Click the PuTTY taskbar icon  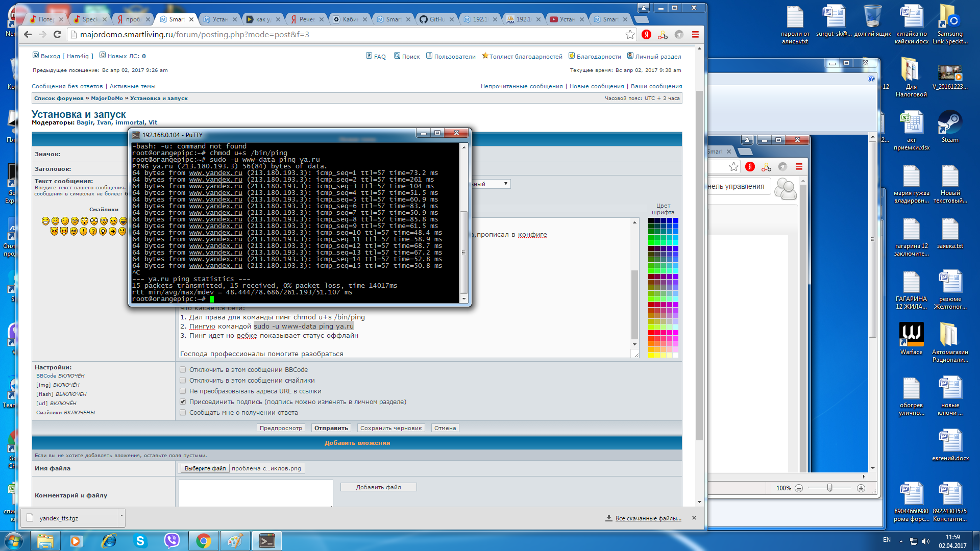tap(267, 541)
